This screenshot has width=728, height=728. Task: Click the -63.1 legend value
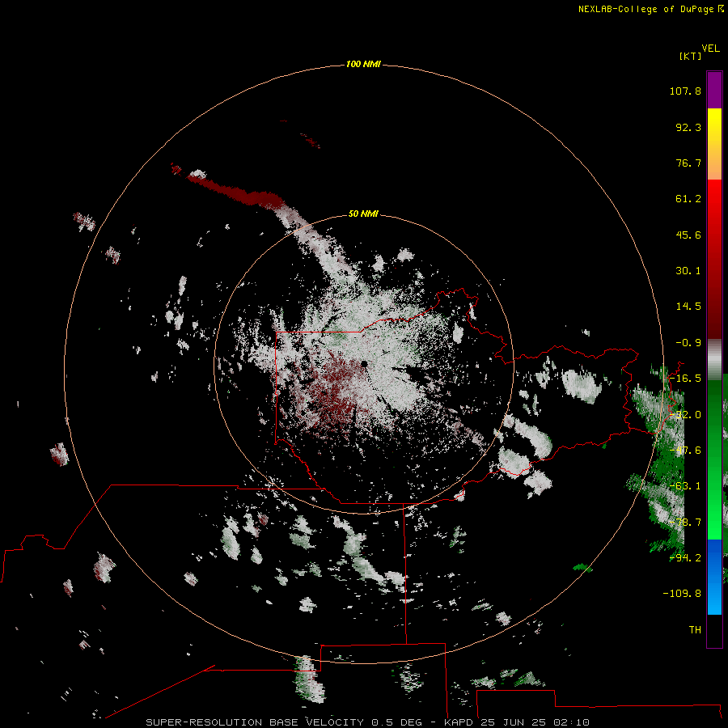coord(685,486)
